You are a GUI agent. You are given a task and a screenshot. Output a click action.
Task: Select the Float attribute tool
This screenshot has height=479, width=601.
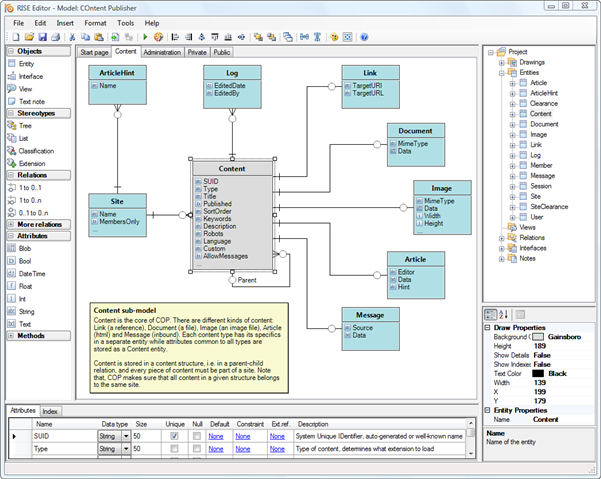25,286
